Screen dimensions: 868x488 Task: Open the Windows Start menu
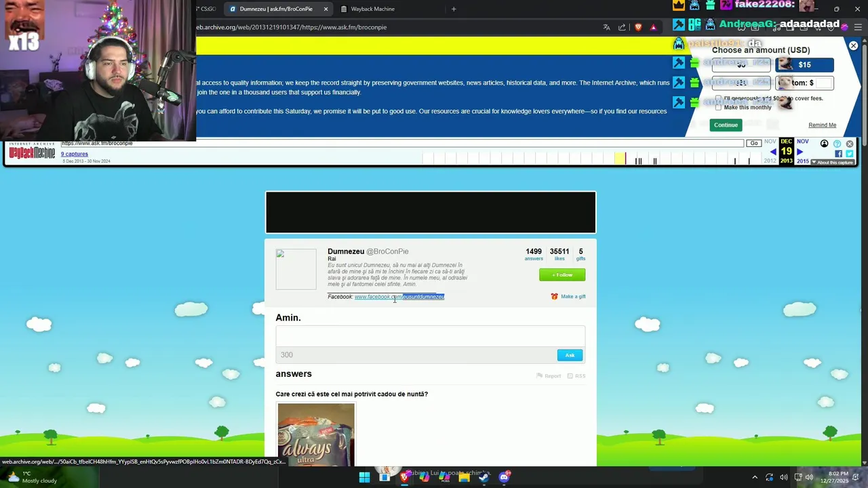click(364, 477)
